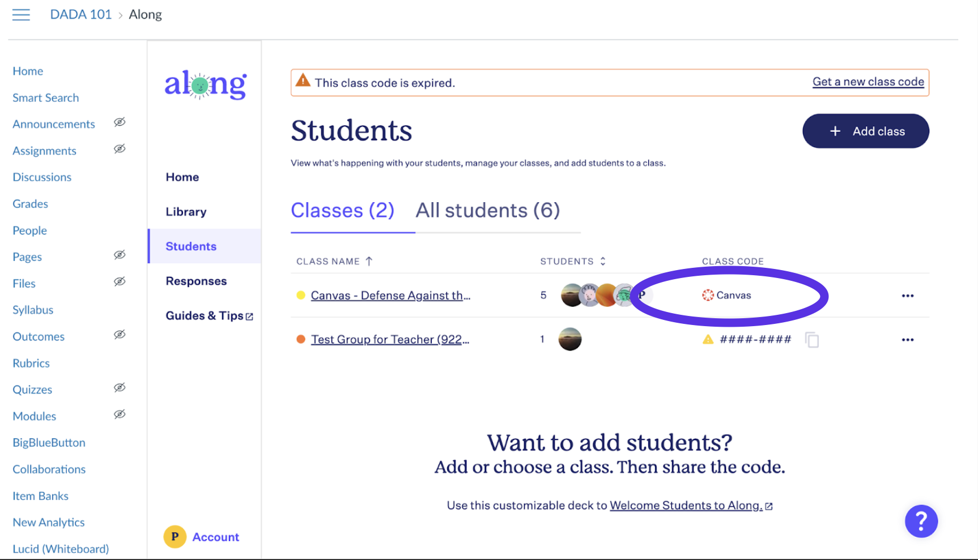The width and height of the screenshot is (978, 560).
Task: Open Test Group for Teacher class
Action: (x=390, y=339)
